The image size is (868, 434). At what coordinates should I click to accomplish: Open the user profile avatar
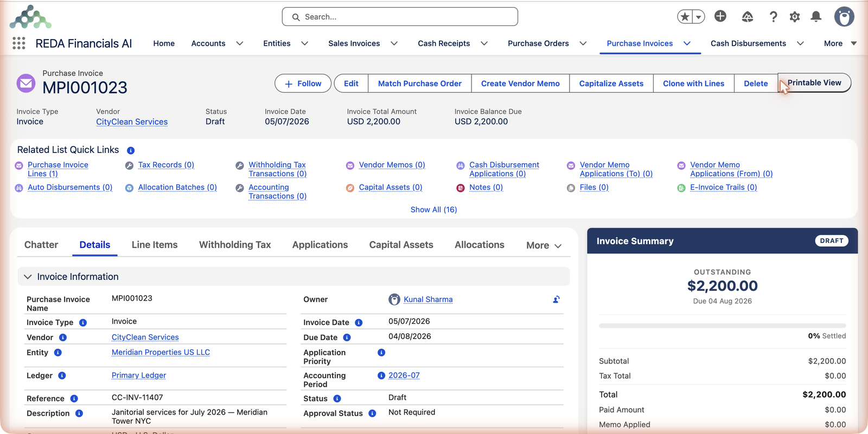[844, 17]
